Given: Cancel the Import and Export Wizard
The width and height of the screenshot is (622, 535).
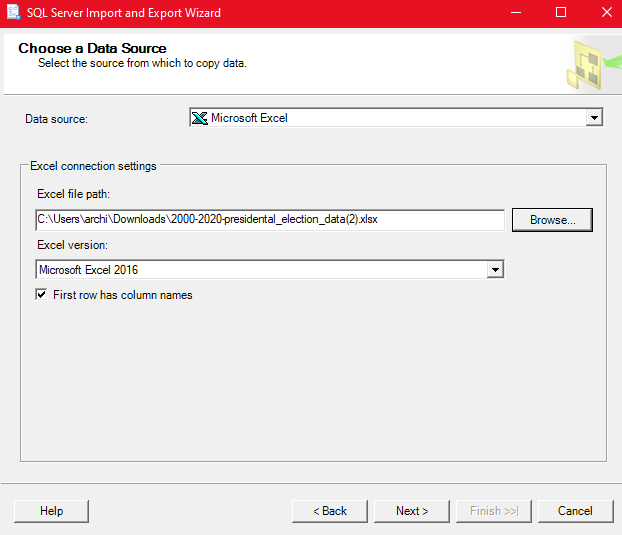Looking at the screenshot, I should pos(575,511).
